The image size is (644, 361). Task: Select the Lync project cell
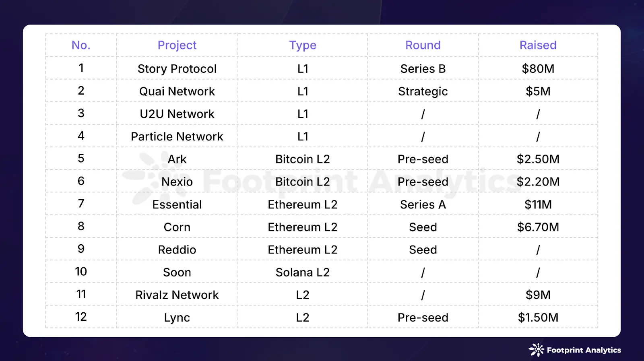177,318
